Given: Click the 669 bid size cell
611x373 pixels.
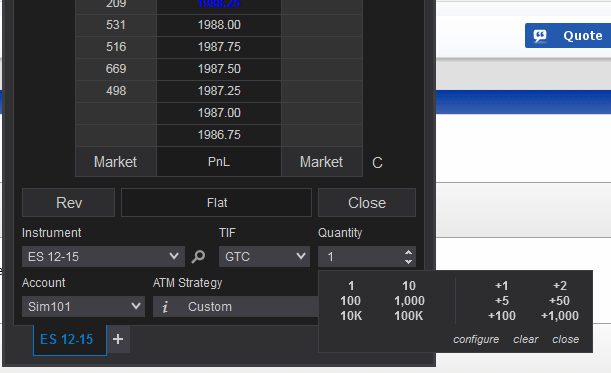Looking at the screenshot, I should point(116,69).
